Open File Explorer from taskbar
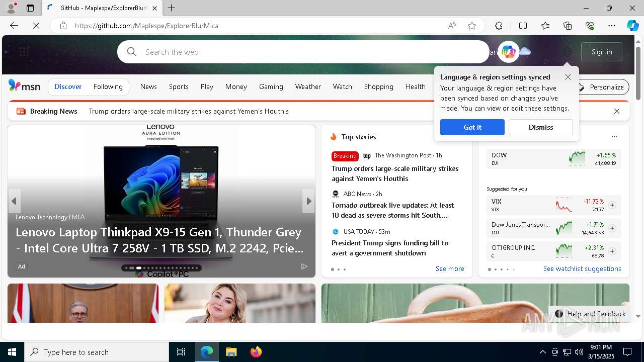The width and height of the screenshot is (644, 362). [231, 352]
